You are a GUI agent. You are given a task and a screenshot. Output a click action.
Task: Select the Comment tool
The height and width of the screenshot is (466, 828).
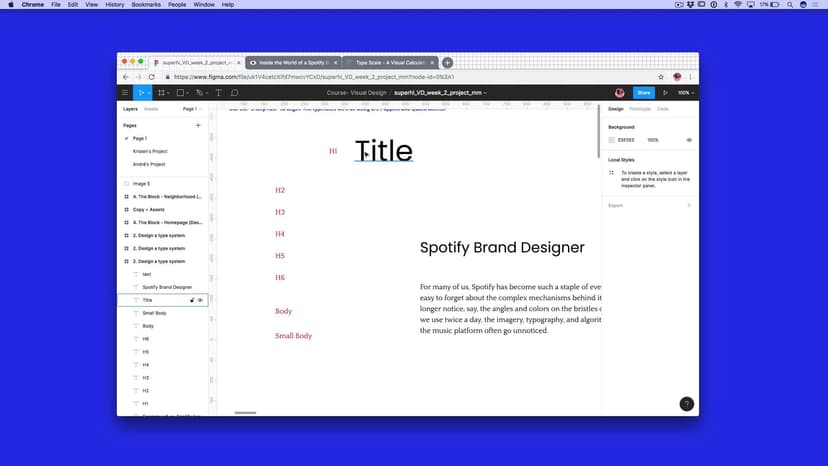(x=234, y=92)
